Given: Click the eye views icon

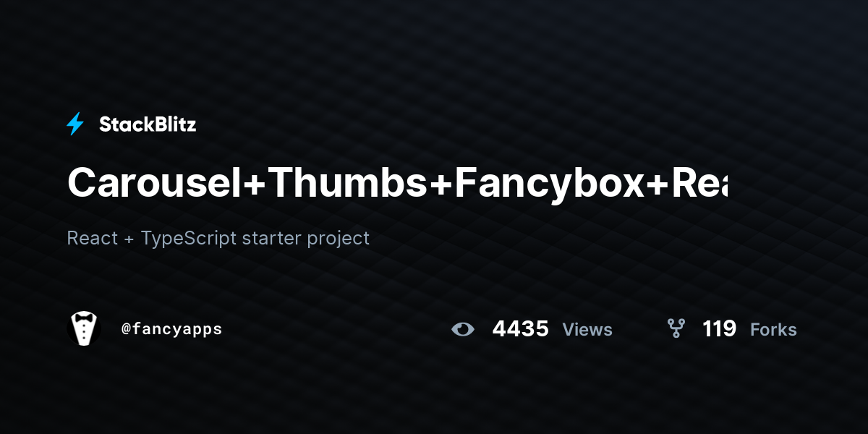Looking at the screenshot, I should pyautogui.click(x=463, y=329).
